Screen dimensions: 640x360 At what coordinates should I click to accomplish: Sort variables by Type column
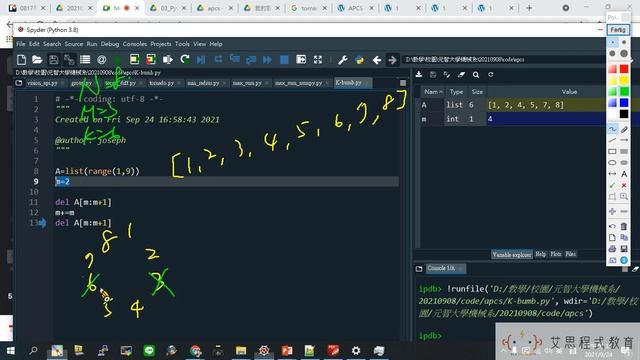tap(456, 92)
